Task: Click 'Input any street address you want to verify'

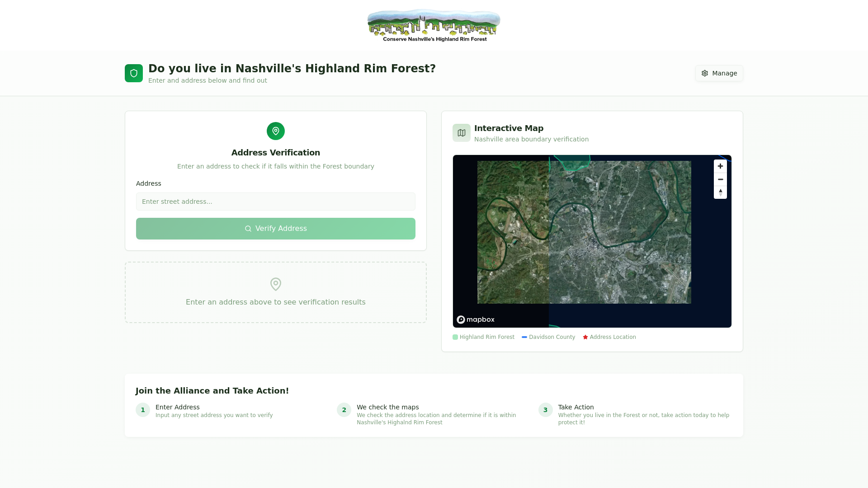Action: coord(214,415)
